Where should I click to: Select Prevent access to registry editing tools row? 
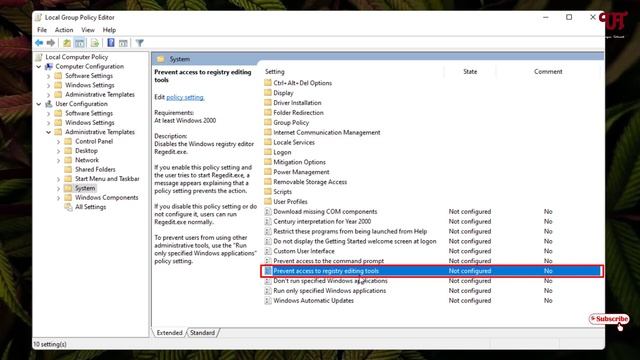432,271
